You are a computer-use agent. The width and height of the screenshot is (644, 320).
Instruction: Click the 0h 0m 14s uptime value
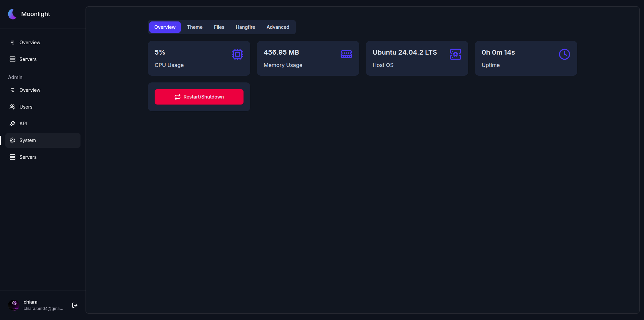point(498,52)
